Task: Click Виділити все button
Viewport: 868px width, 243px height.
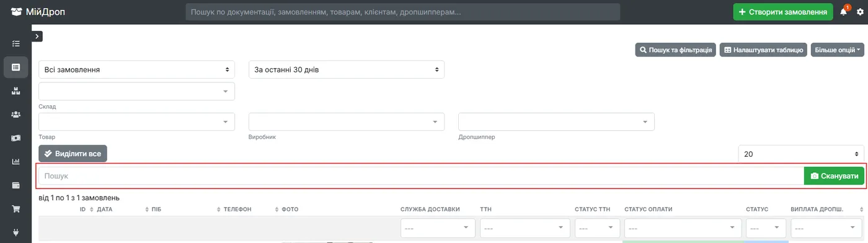Action: pyautogui.click(x=73, y=153)
